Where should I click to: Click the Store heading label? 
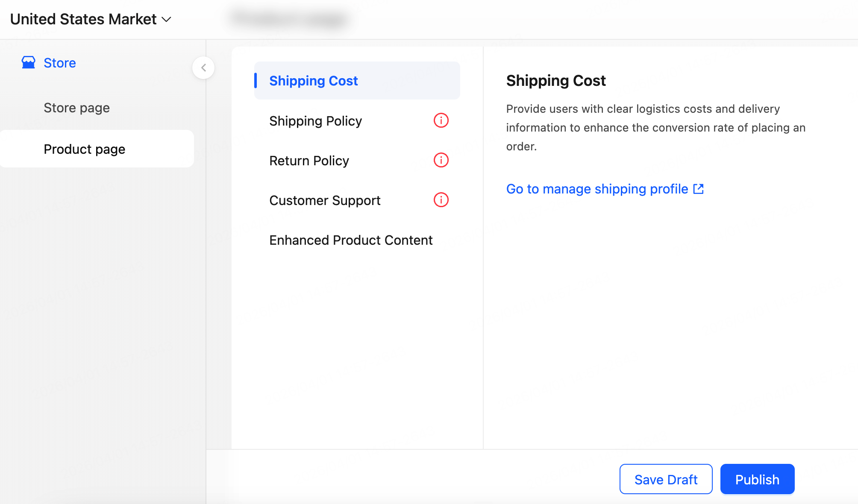click(60, 63)
